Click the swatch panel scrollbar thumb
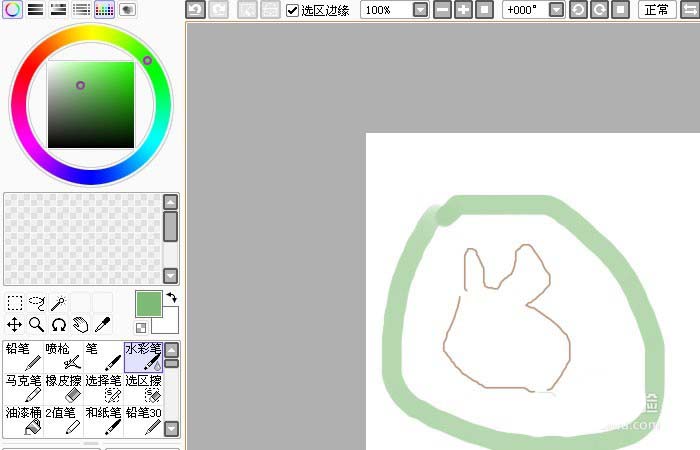Image resolution: width=700 pixels, height=450 pixels. (x=171, y=226)
